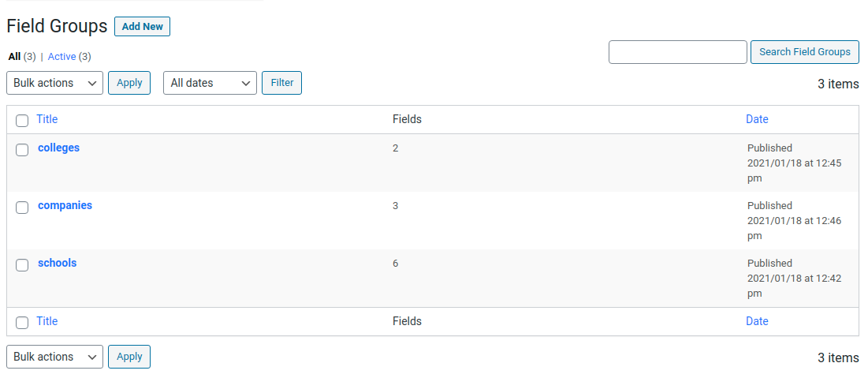Toggle the header select-all checkbox
This screenshot has width=868, height=378.
(22, 120)
